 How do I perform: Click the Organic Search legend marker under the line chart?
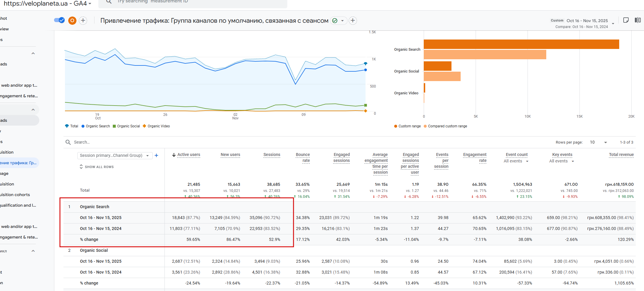(x=83, y=126)
